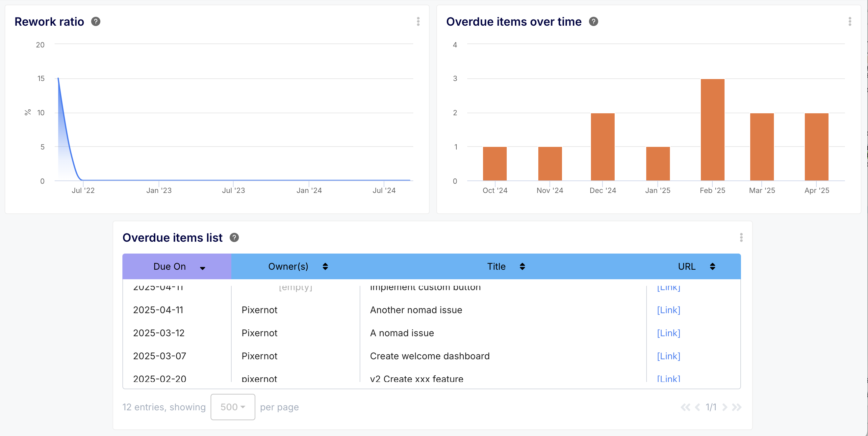Viewport: 868px width, 436px height.
Task: Open Rework ratio kebab options menu
Action: [418, 22]
